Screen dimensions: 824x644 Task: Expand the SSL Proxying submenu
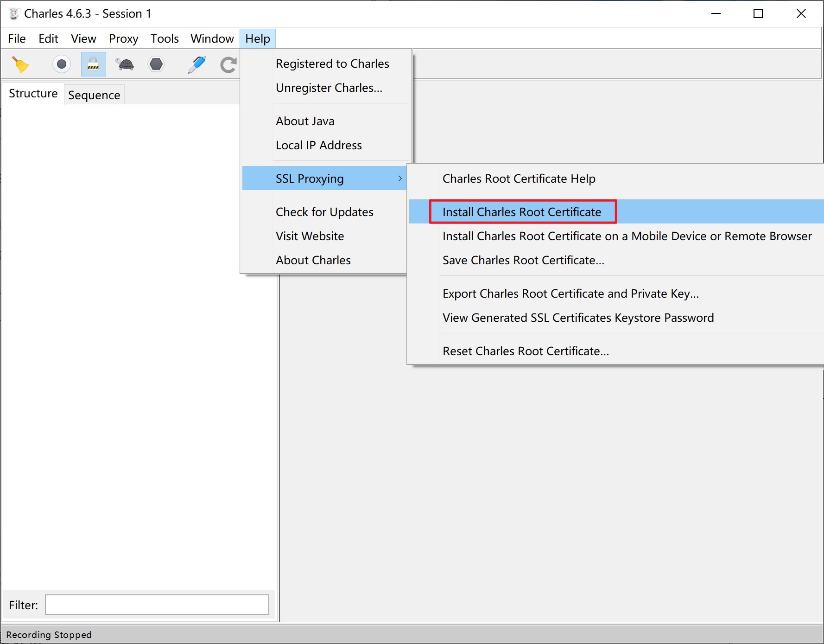tap(324, 179)
